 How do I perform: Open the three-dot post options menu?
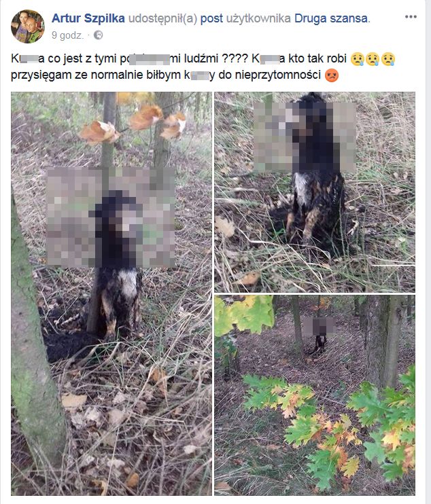click(411, 17)
